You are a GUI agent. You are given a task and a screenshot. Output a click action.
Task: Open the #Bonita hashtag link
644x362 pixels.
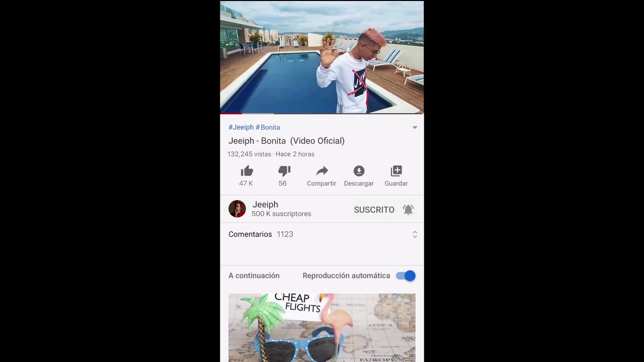click(268, 127)
